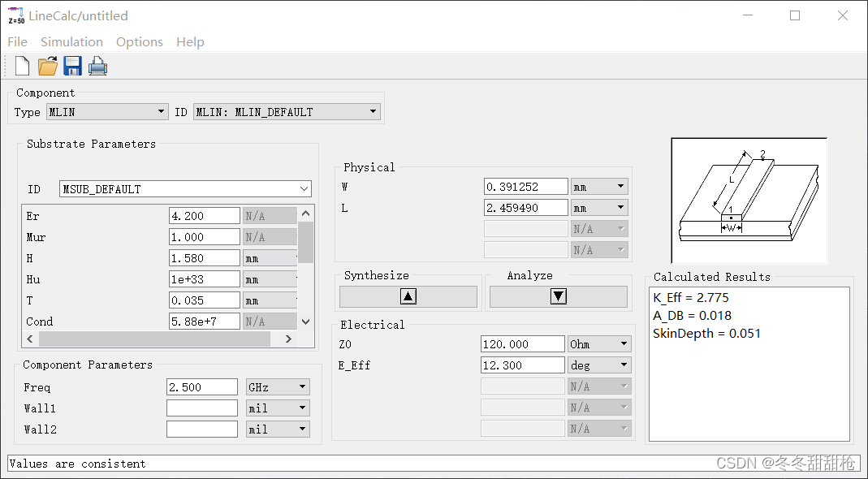Open the H unit mm dropdown
The image size is (868, 479).
click(270, 258)
